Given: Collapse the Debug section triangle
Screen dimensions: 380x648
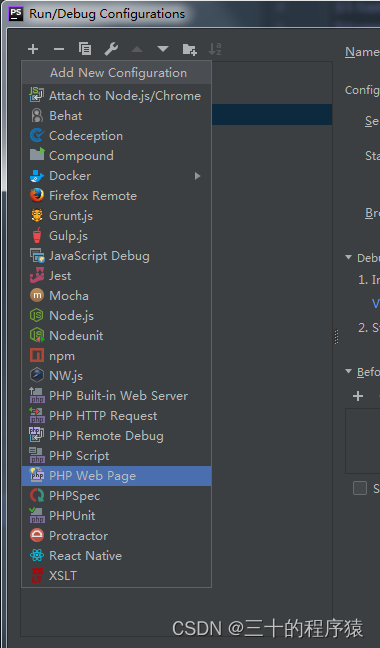Looking at the screenshot, I should (x=349, y=257).
